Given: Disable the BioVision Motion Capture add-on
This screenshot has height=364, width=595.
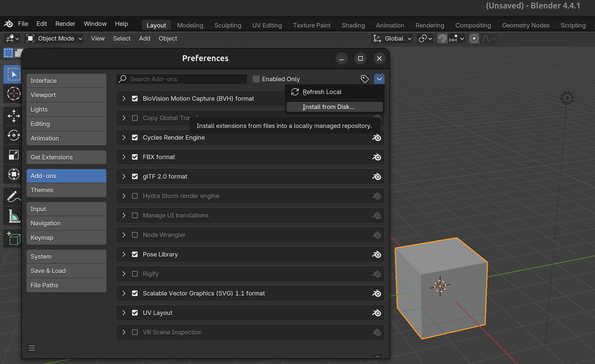Looking at the screenshot, I should click(135, 99).
